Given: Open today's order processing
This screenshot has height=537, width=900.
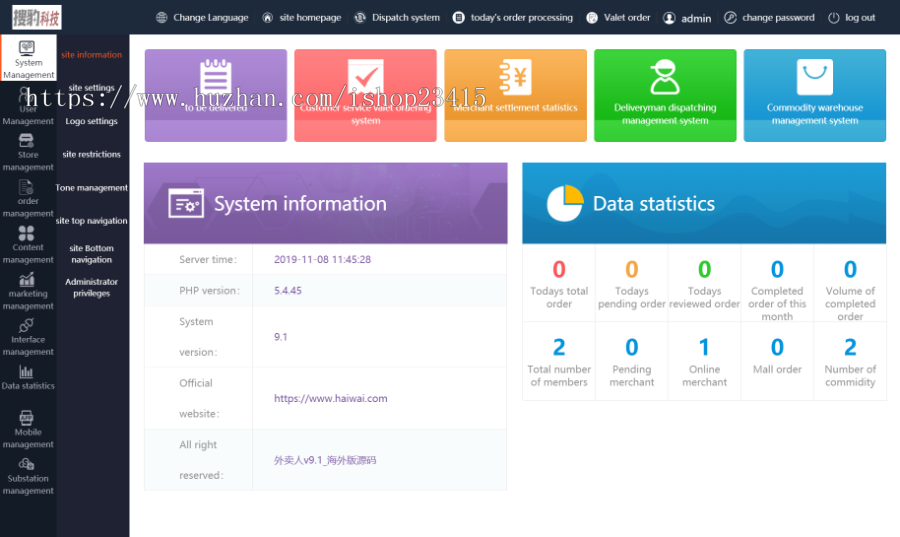Looking at the screenshot, I should tap(513, 18).
